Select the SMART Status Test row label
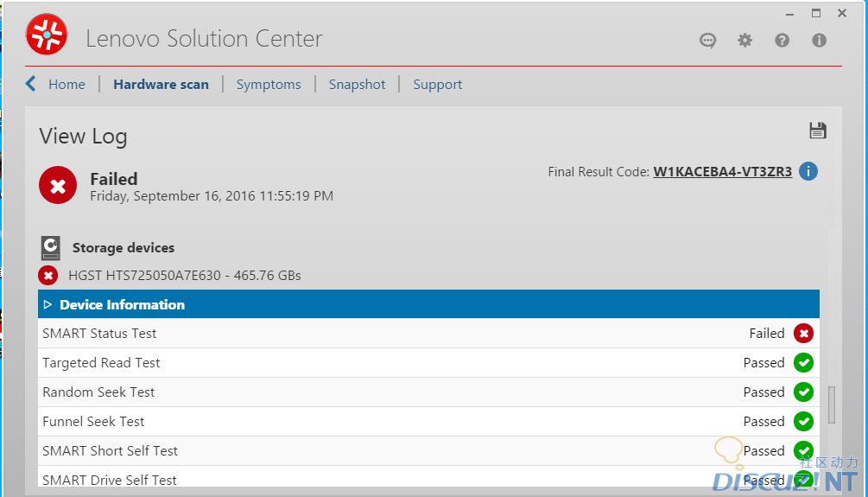Image resolution: width=868 pixels, height=497 pixels. point(99,333)
